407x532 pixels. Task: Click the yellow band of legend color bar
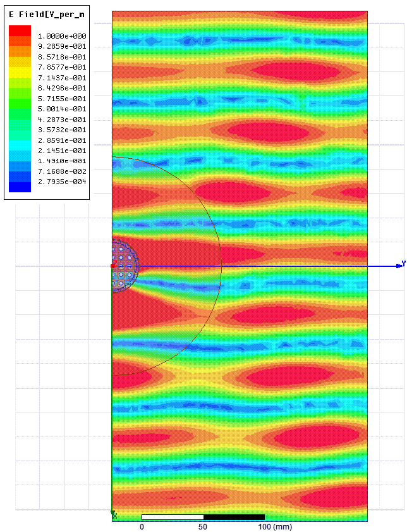20,72
